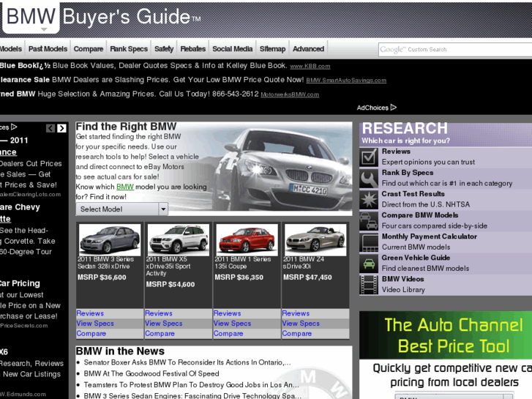Viewport: 532px width, 399px height.
Task: Click the Monthly Payment Calculator icon
Action: pos(369,242)
